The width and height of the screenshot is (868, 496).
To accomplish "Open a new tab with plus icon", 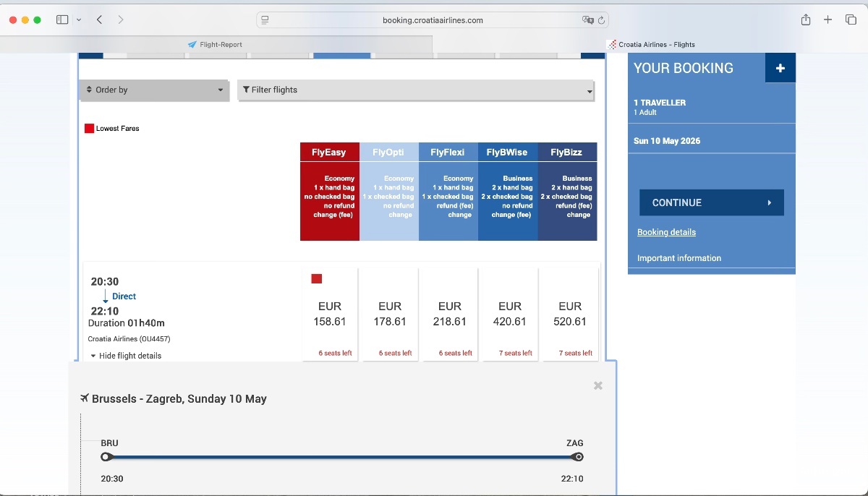I will (828, 20).
